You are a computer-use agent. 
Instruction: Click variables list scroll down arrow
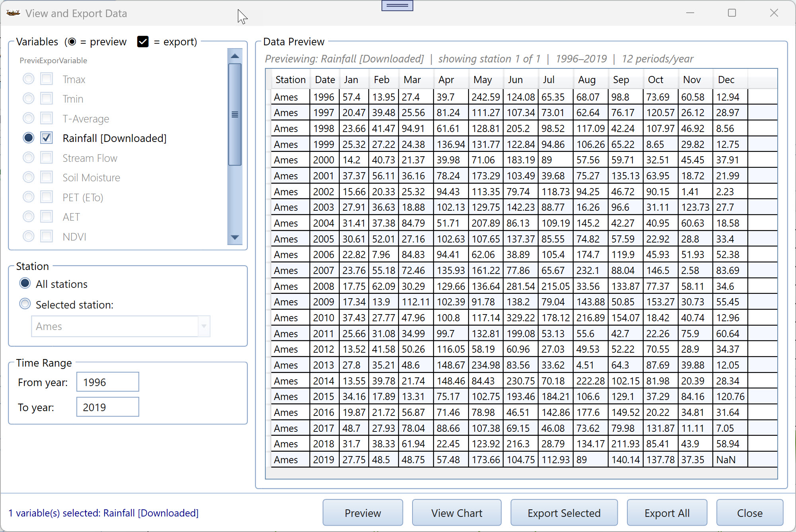[x=235, y=237]
